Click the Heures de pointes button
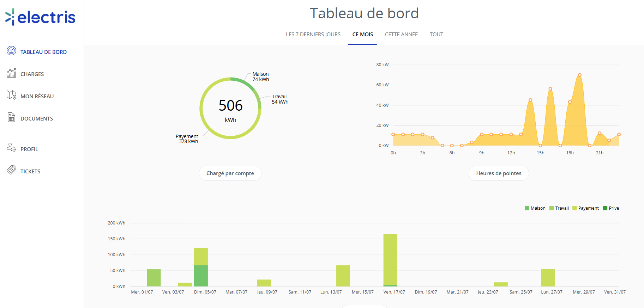This screenshot has width=644, height=308. click(x=499, y=173)
